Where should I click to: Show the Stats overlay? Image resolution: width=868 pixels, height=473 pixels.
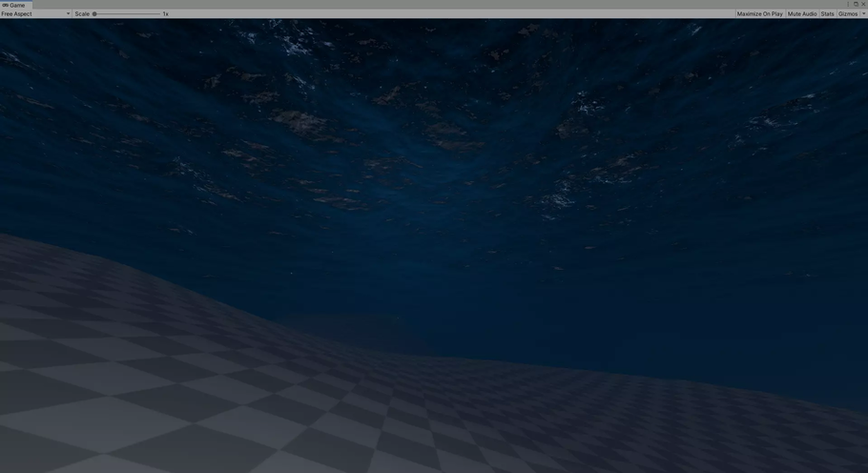(827, 14)
